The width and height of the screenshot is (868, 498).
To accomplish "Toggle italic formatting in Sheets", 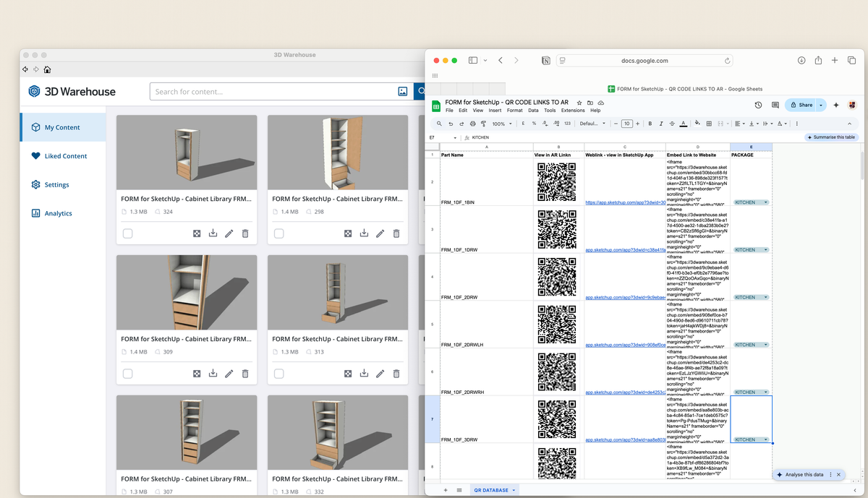I will [x=661, y=123].
